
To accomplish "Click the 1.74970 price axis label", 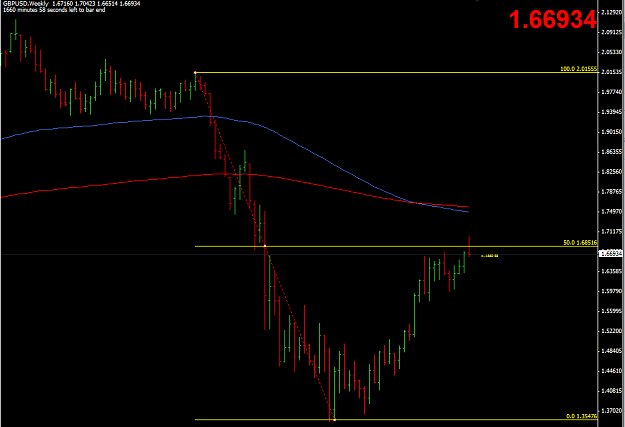I will pyautogui.click(x=611, y=212).
